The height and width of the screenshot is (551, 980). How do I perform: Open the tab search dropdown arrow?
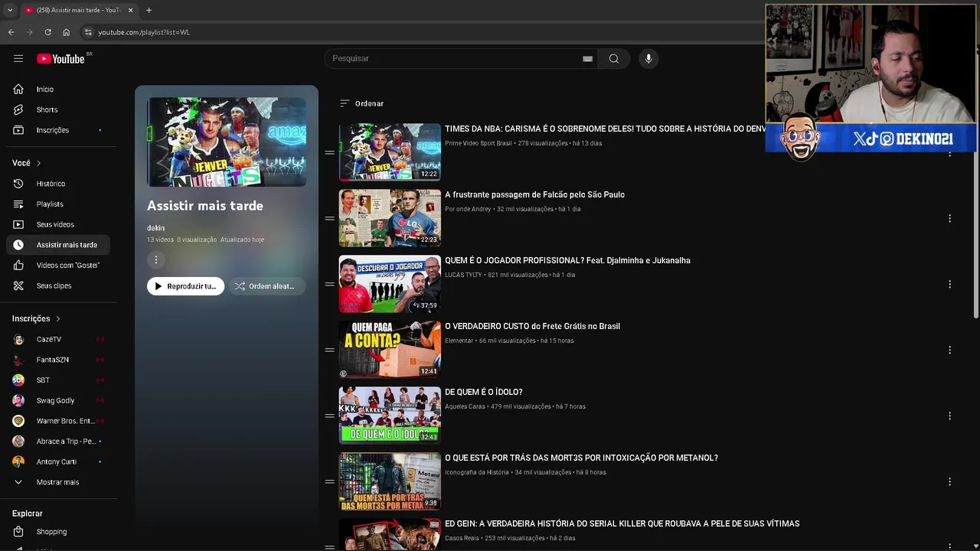[9, 10]
